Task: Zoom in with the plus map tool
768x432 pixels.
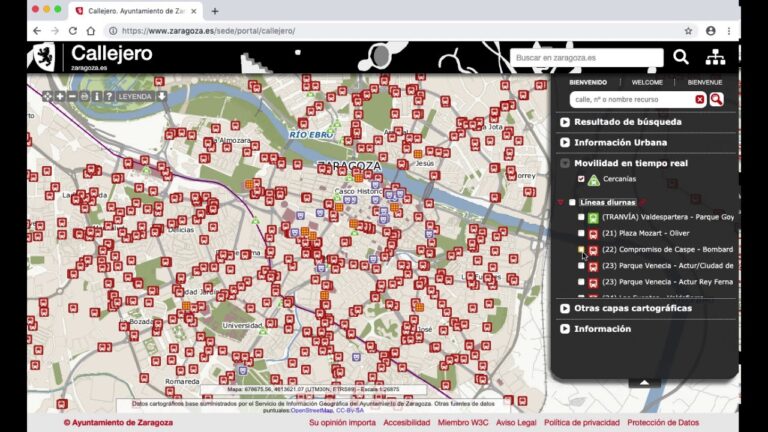Action: (60, 96)
